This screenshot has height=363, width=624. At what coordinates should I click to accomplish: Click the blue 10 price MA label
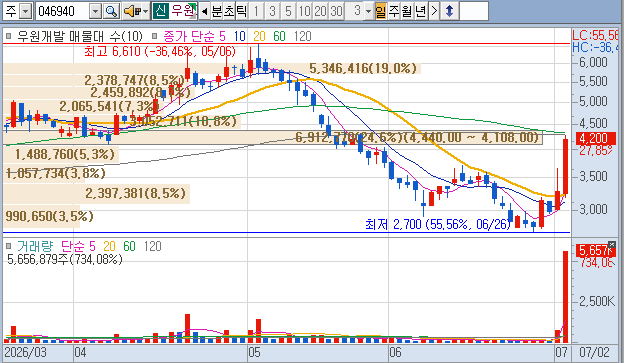click(x=240, y=36)
